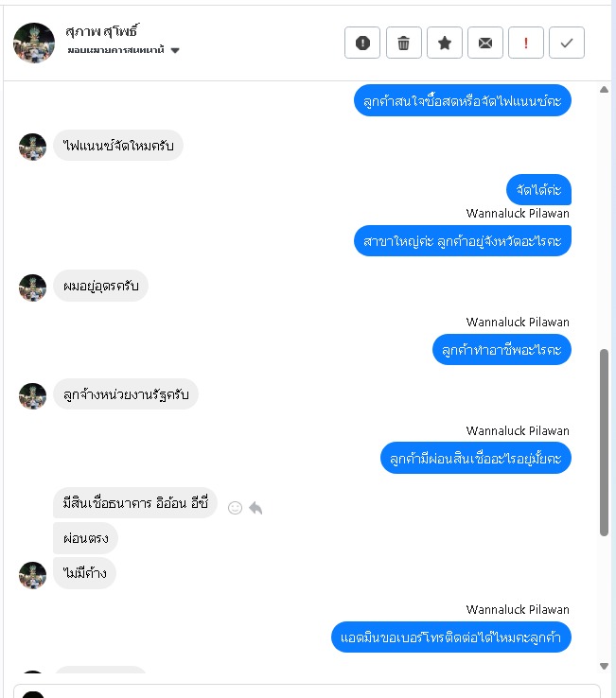Delete conversation with the trash icon
Screen dimensions: 616x698
pos(403,43)
